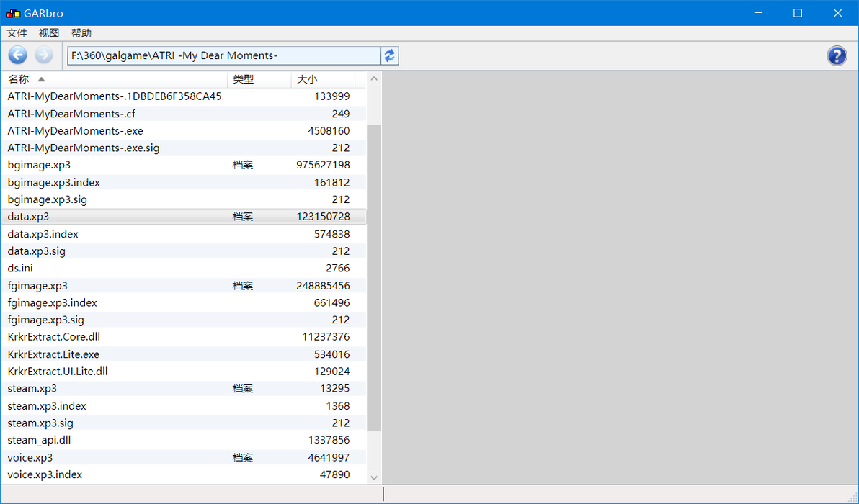The width and height of the screenshot is (859, 504).
Task: Open the 帮助 menu
Action: point(81,33)
